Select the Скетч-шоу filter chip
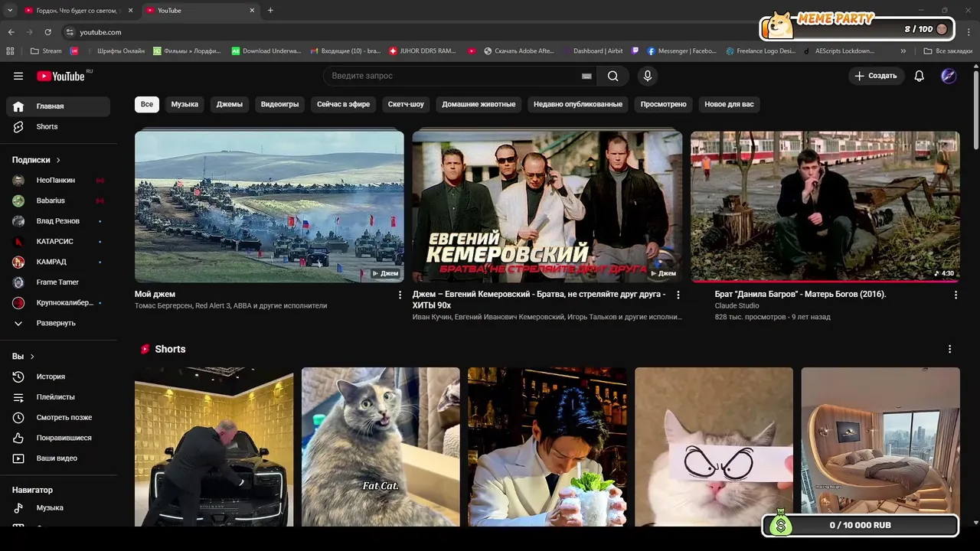Viewport: 980px width, 551px height. (x=406, y=104)
